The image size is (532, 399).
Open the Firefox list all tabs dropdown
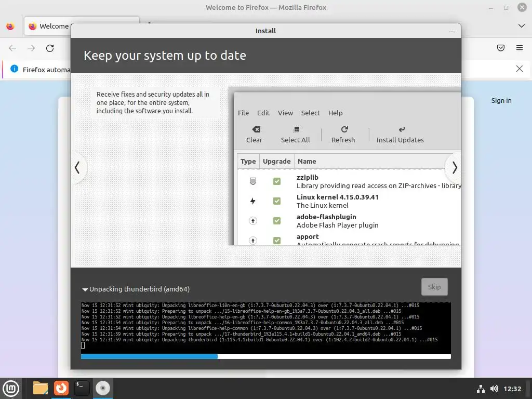(x=522, y=26)
